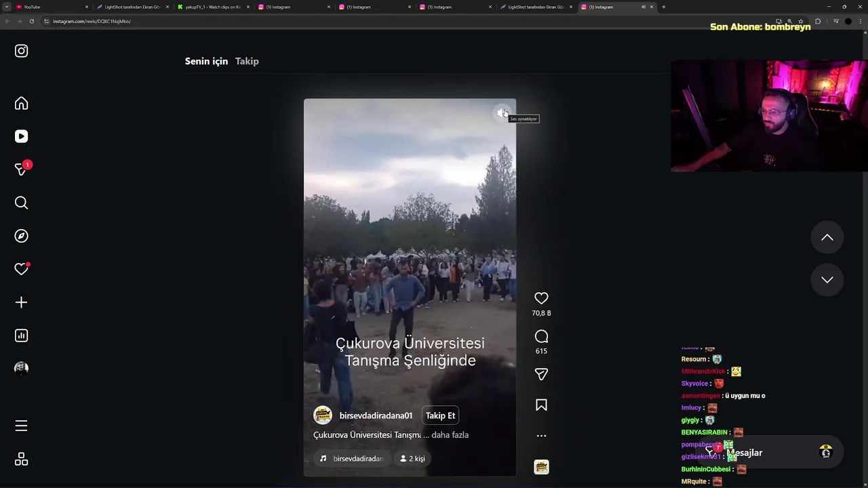Open the birsevdadiradana01 profile picture
Viewport: 868px width, 488px height.
coord(323,415)
